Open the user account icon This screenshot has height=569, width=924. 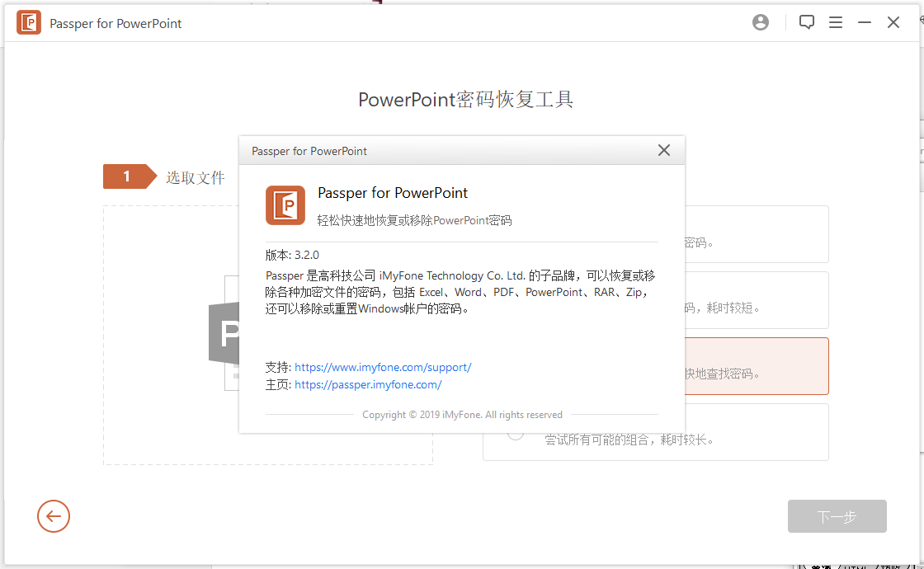(x=760, y=22)
